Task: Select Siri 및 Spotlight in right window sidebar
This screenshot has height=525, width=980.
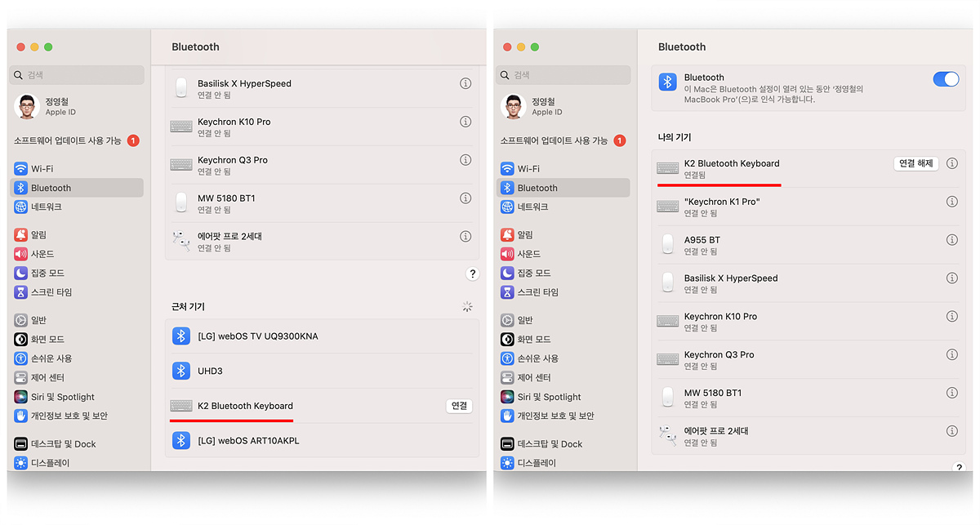Action: click(563, 397)
